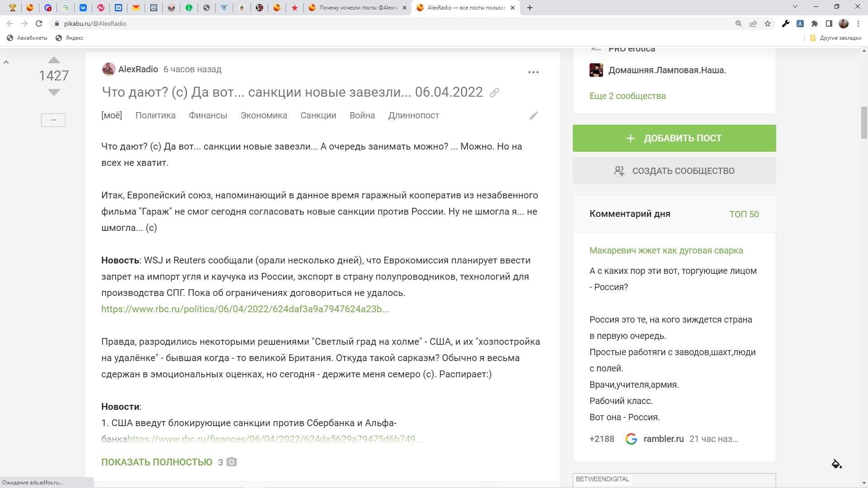Click the СОЗДАТЬ СООБЩЕСТВО button
Image resolution: width=868 pixels, height=488 pixels.
point(674,171)
